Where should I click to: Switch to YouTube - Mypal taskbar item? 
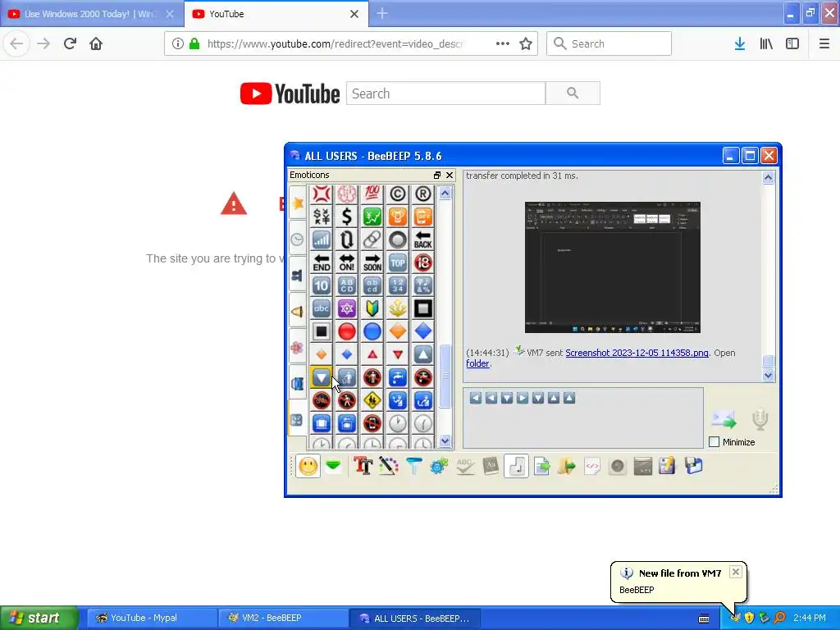(152, 619)
